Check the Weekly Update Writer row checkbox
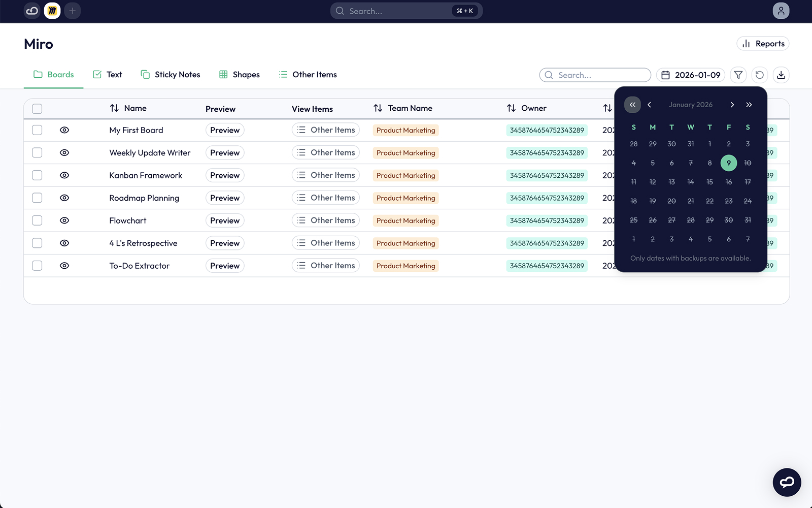812x508 pixels. click(x=37, y=152)
